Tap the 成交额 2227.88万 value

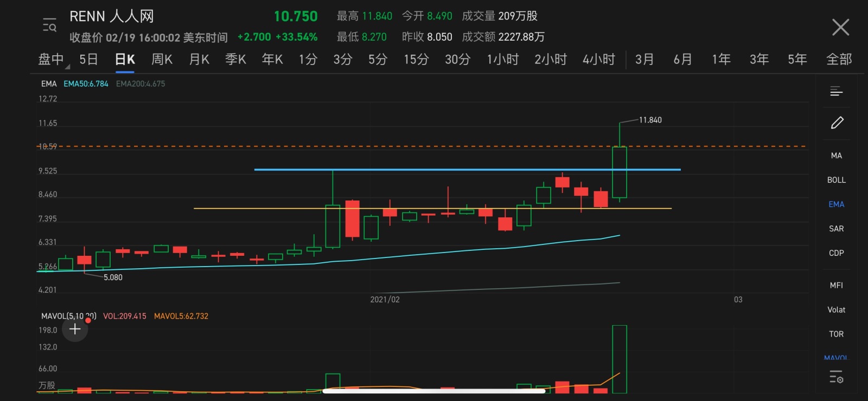(503, 37)
